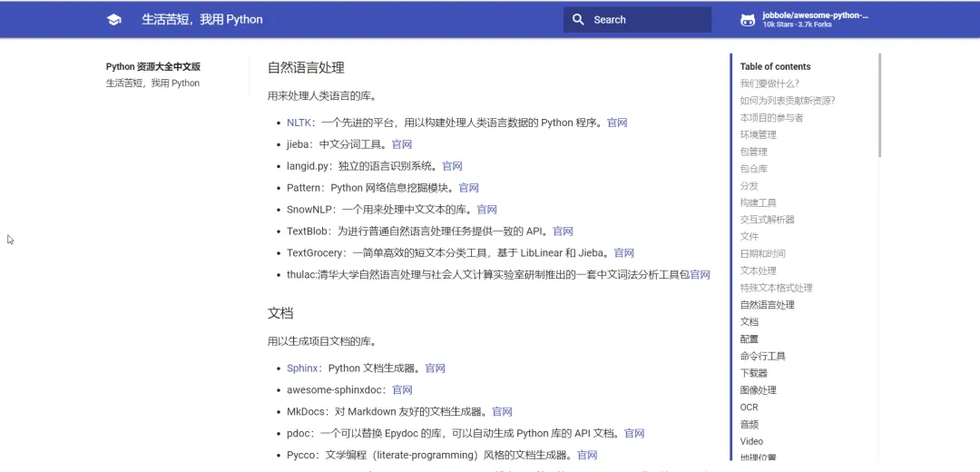Click the text 用以生成项目文档的库。
Viewport: 980px width, 472px height.
tap(321, 342)
